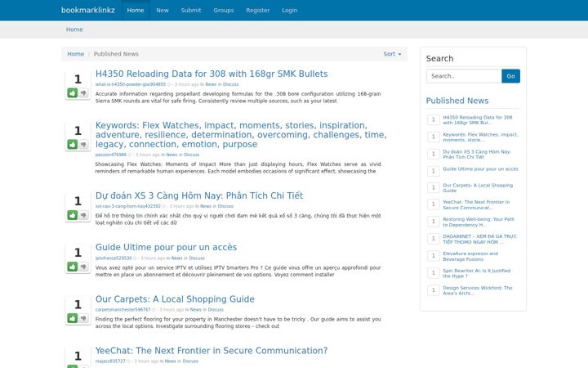The height and width of the screenshot is (368, 588).
Task: Open the Flex Watches keywords article title
Action: point(241,135)
